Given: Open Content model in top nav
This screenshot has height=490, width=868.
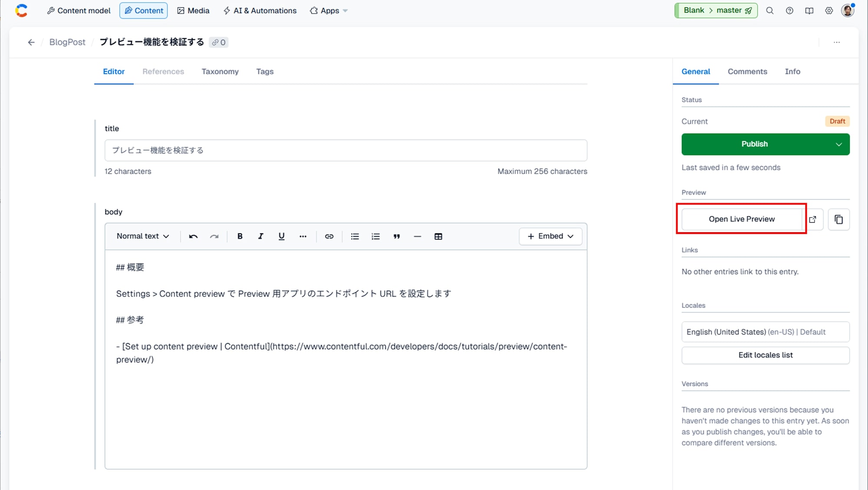Looking at the screenshot, I should (79, 10).
